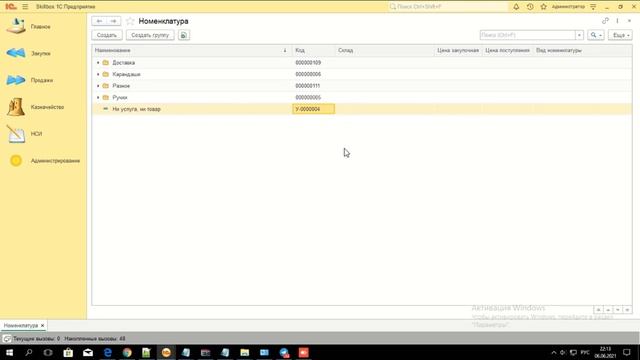
Task: Open Mail app from taskbar
Action: [x=88, y=353]
